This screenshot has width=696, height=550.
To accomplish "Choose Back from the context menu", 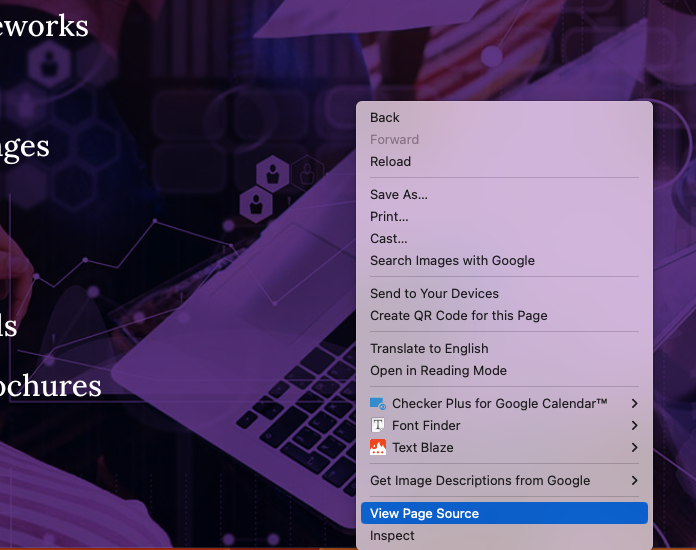I will 385,118.
